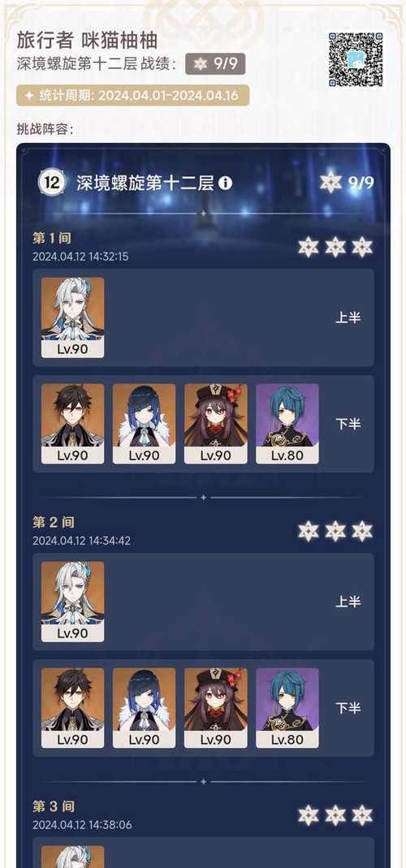Click the 统计周期 date range badge
Viewport: 406px width, 868px height.
pos(133,95)
